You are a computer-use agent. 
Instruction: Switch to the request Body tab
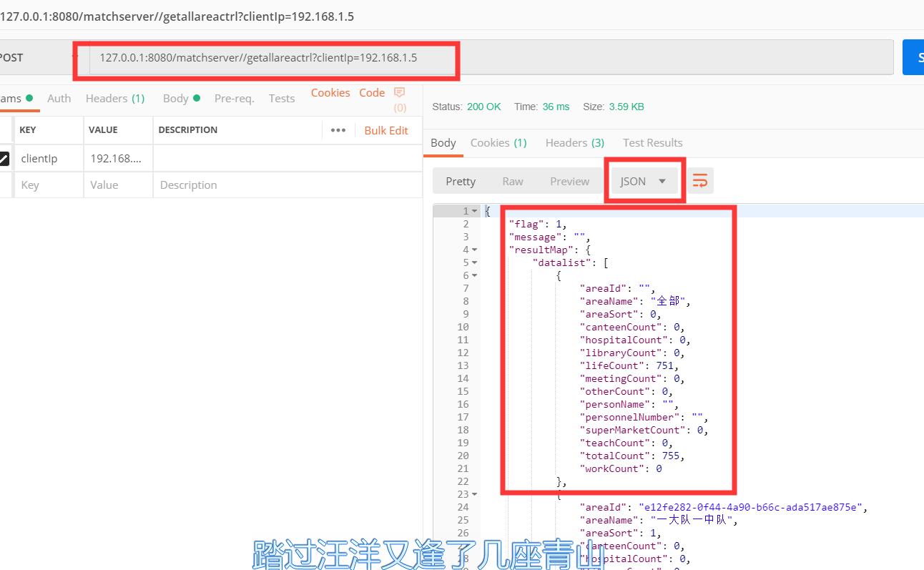[181, 99]
